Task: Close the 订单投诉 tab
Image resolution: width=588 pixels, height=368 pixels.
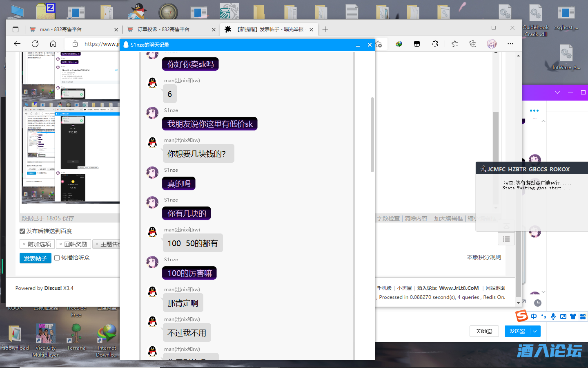Action: [x=214, y=29]
